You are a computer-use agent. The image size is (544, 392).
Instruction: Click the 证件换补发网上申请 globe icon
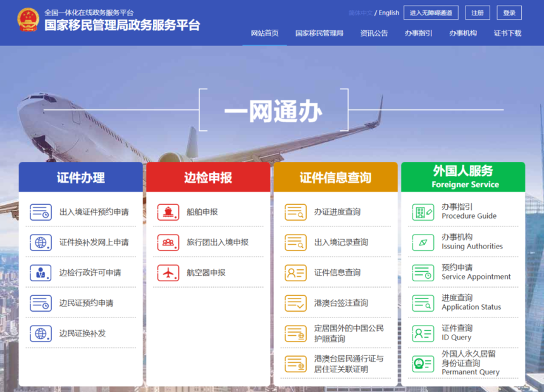40,243
